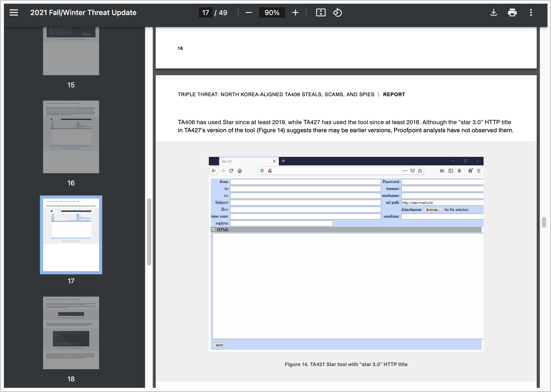Click the current page number field
The width and height of the screenshot is (551, 392).
pos(205,12)
